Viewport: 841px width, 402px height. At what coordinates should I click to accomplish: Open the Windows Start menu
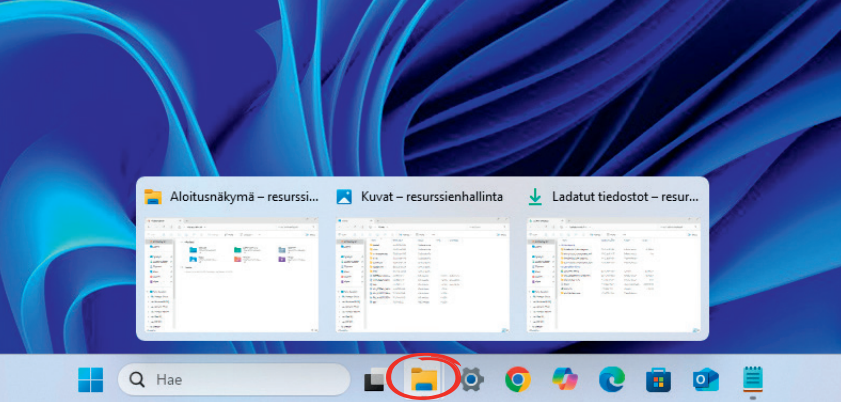(x=91, y=380)
